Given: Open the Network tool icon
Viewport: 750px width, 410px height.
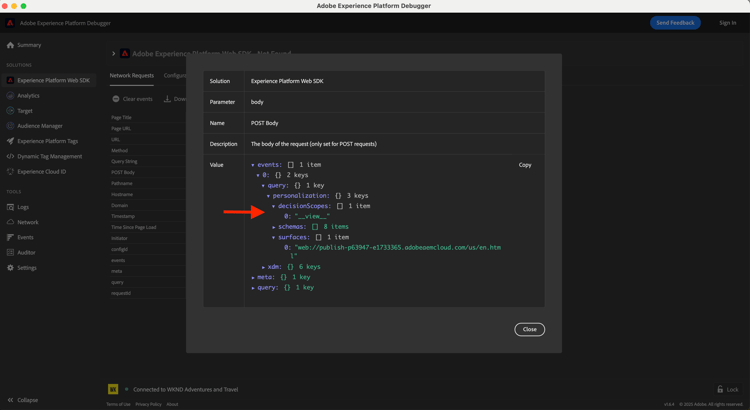Looking at the screenshot, I should point(10,222).
